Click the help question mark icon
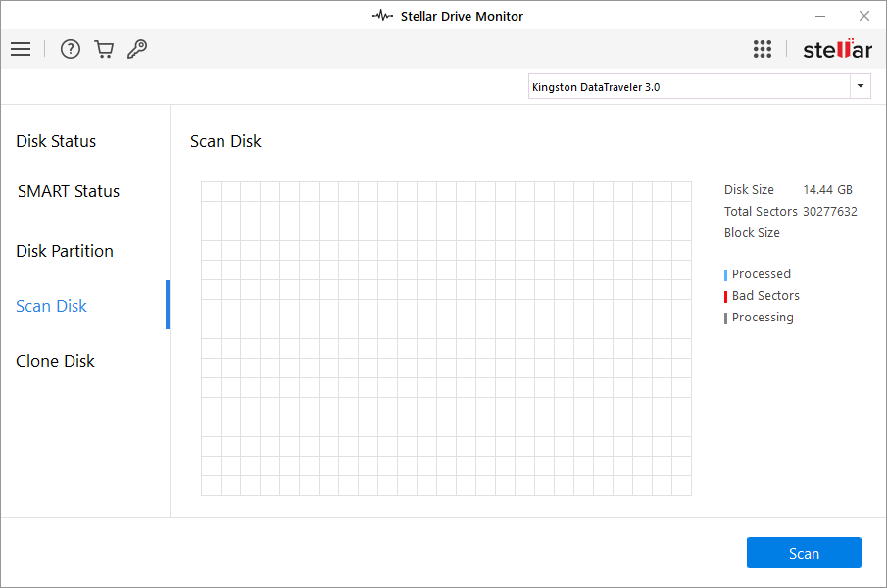Screen dimensions: 887x588 click(71, 49)
